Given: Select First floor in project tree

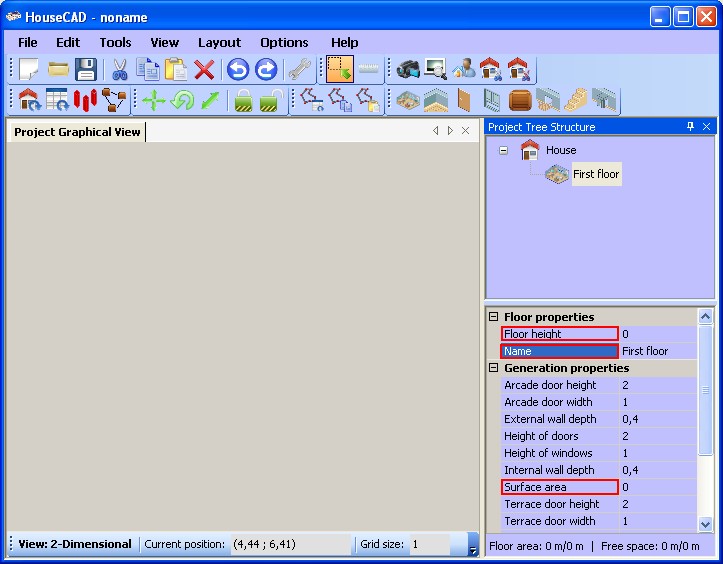Looking at the screenshot, I should point(596,174).
